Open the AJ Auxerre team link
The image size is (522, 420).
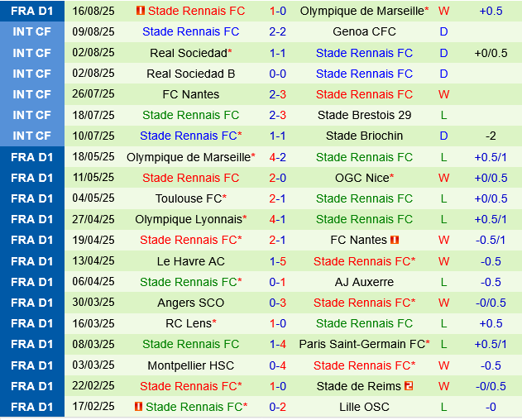coord(364,282)
